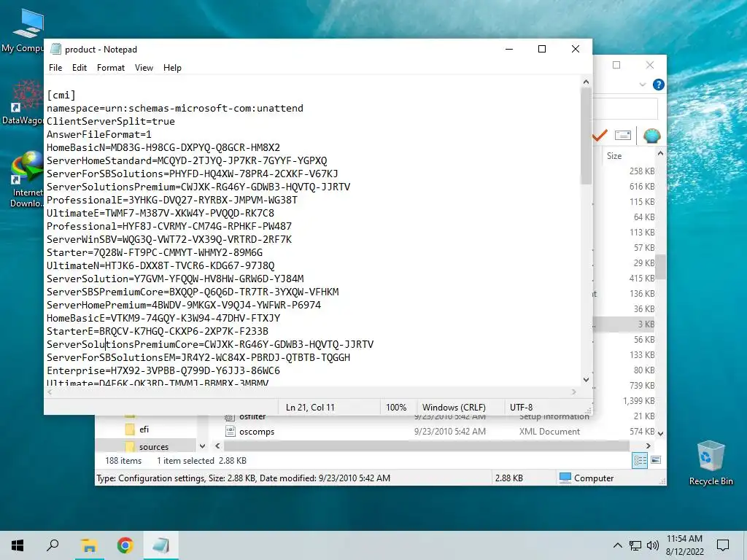This screenshot has height=560, width=747.
Task: Select the efi folder in navigation tree
Action: click(x=144, y=429)
